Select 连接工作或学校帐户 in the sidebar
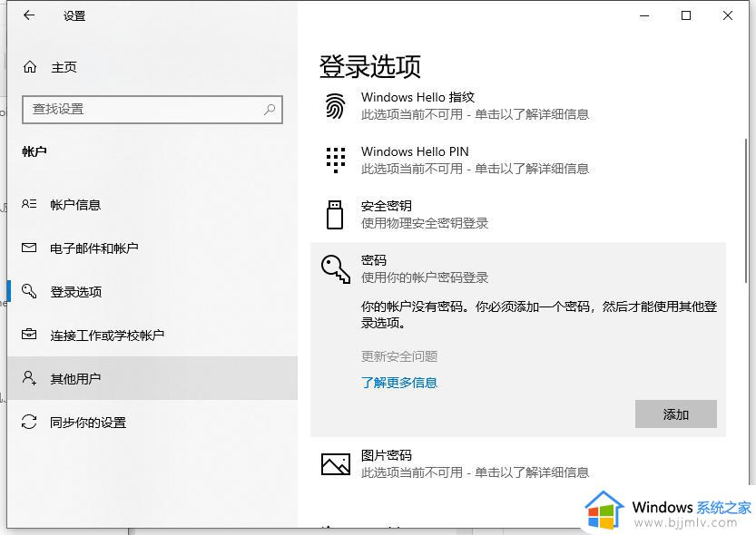The image size is (756, 535). 152,335
